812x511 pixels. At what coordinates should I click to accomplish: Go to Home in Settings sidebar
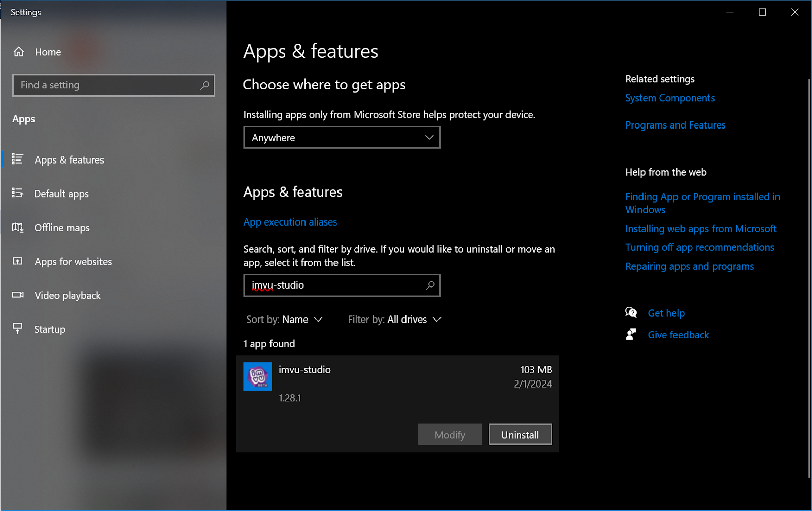(x=114, y=52)
